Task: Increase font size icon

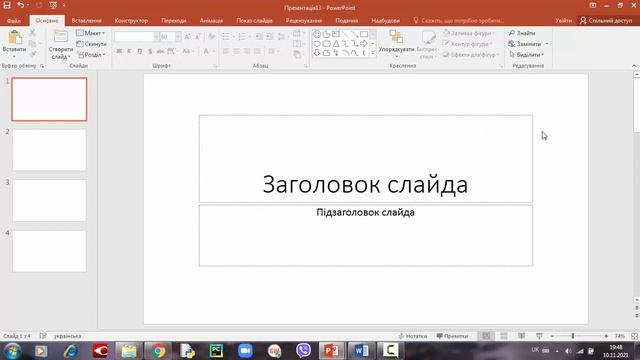Action: [x=187, y=37]
